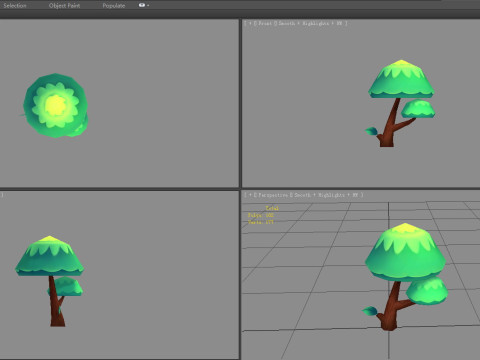Open the Front viewport [+] general menu

tap(250, 23)
